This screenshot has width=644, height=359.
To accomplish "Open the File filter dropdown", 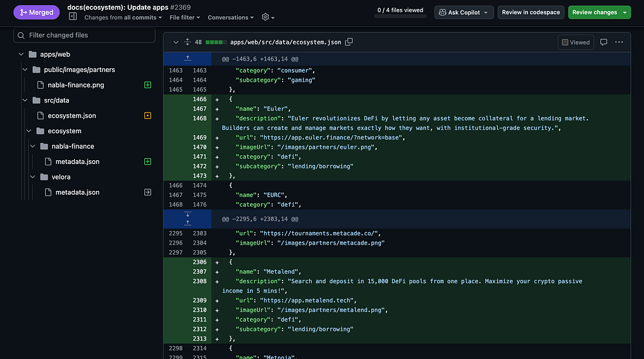I will tap(184, 17).
